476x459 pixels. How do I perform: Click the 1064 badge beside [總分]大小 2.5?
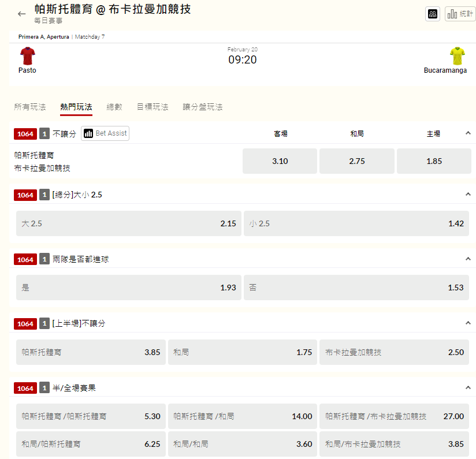(25, 195)
